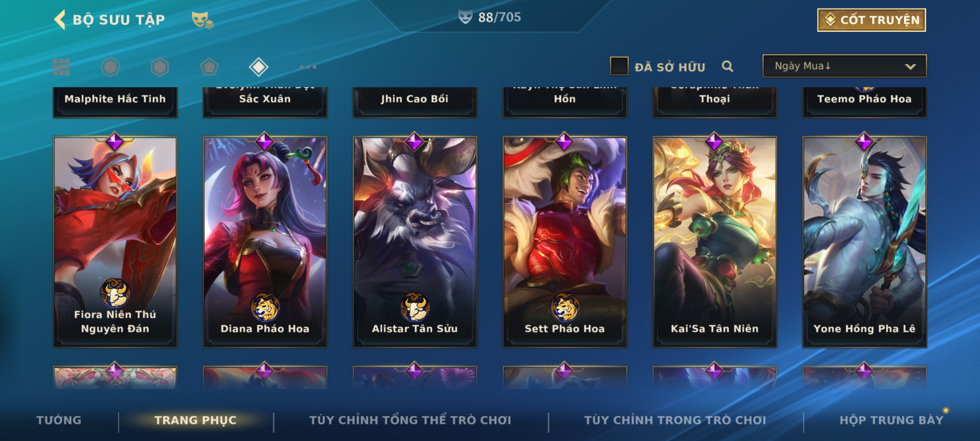Filter by hexagon rarity tier icon
980x441 pixels.
click(x=160, y=67)
